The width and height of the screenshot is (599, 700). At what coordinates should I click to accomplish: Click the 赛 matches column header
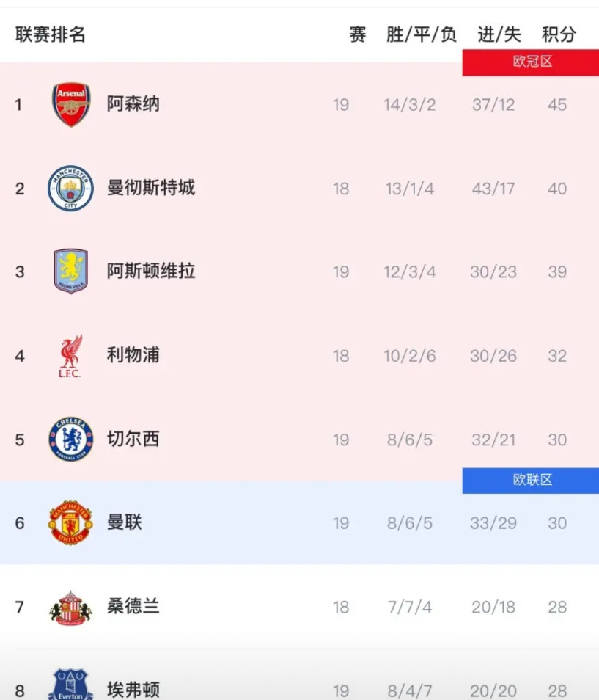click(x=356, y=34)
